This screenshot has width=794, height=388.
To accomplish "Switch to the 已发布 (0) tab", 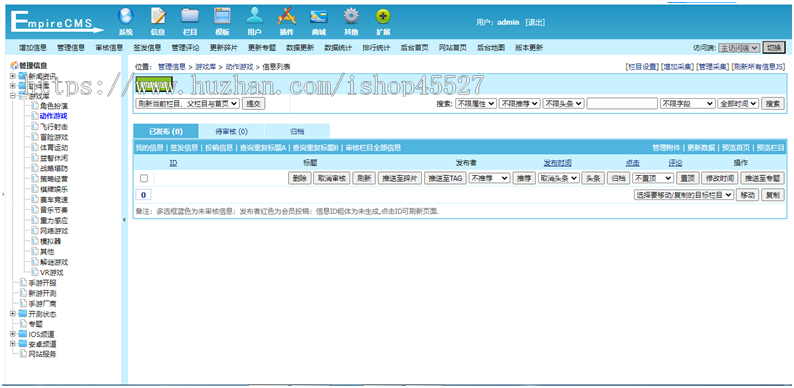I will pyautogui.click(x=166, y=131).
